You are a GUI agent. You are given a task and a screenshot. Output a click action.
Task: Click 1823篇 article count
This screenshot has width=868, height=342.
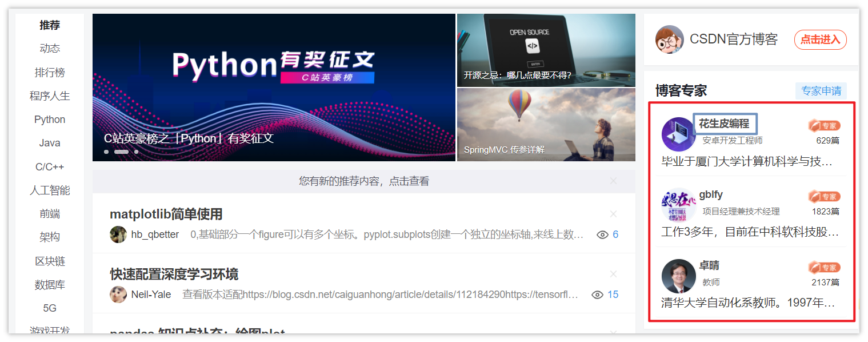826,212
